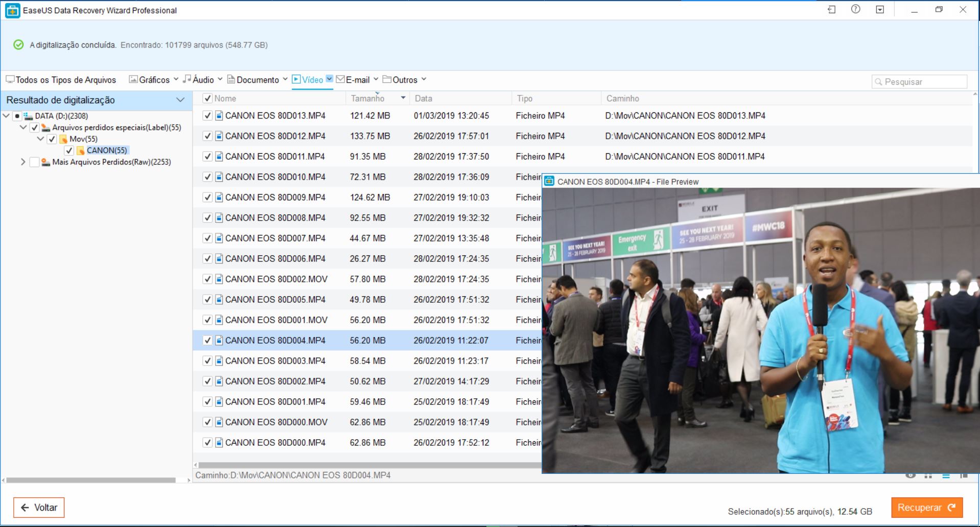Sort by the Caminho column header
Screen dimensions: 980x527
click(787, 98)
